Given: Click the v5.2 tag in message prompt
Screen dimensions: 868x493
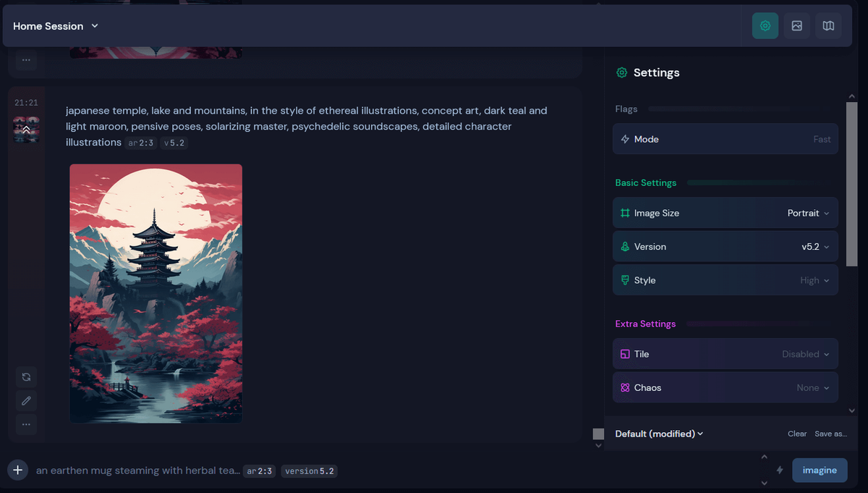Looking at the screenshot, I should pyautogui.click(x=174, y=143).
